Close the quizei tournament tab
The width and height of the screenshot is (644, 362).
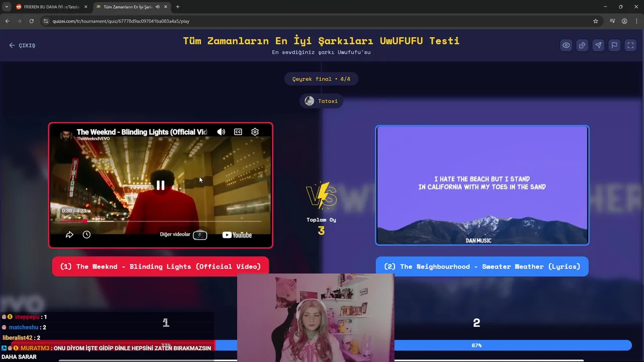pos(166,7)
